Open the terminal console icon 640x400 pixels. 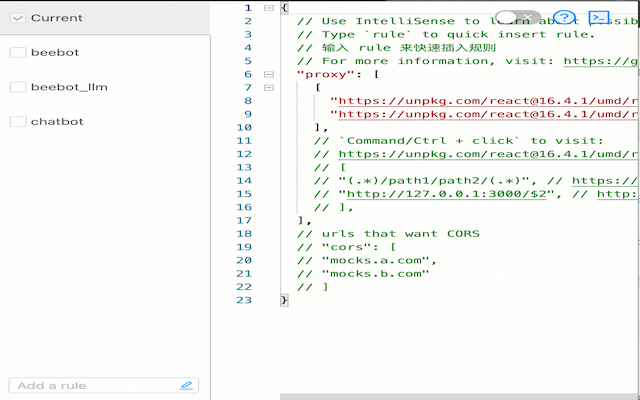(599, 18)
